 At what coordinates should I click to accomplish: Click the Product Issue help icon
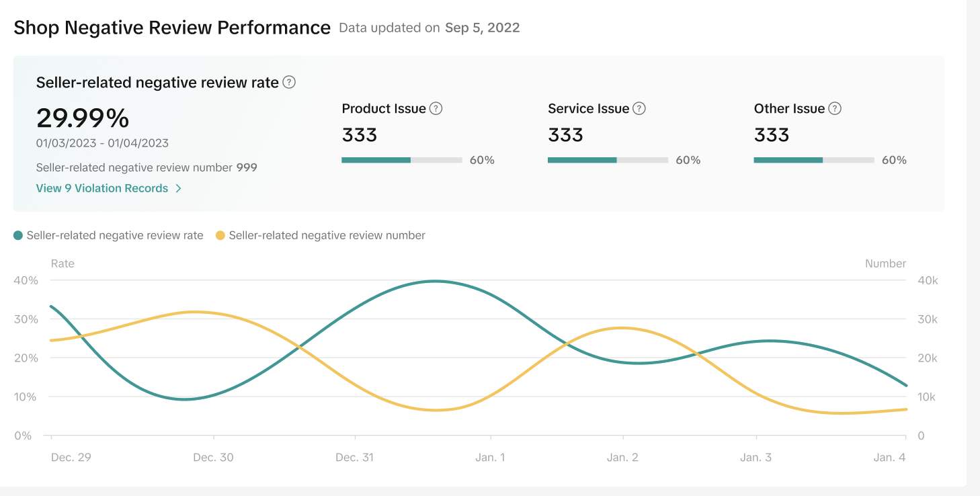coord(436,109)
